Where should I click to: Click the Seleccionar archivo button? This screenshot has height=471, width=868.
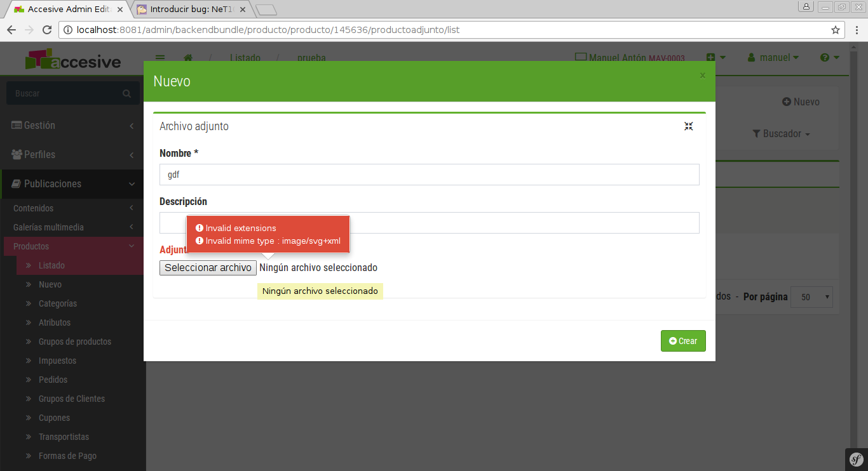(x=208, y=268)
